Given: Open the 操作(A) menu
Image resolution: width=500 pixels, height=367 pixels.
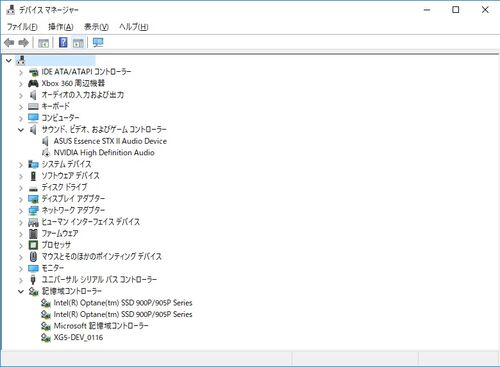Looking at the screenshot, I should tap(61, 27).
